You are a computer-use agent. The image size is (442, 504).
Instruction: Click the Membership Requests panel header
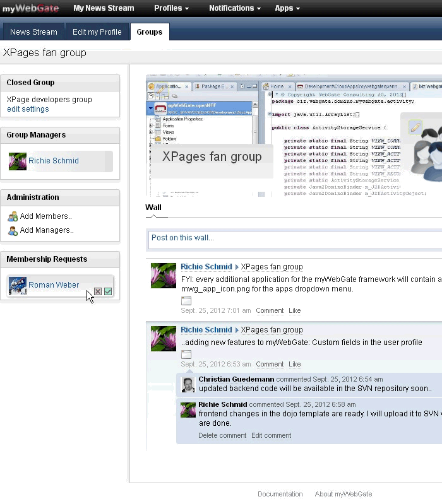[x=60, y=259]
